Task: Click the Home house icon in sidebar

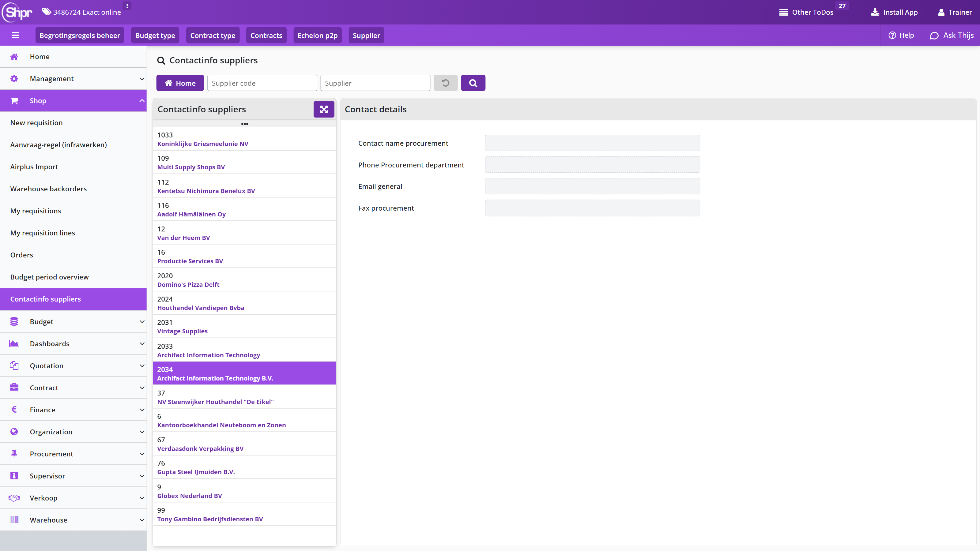Action: 14,57
